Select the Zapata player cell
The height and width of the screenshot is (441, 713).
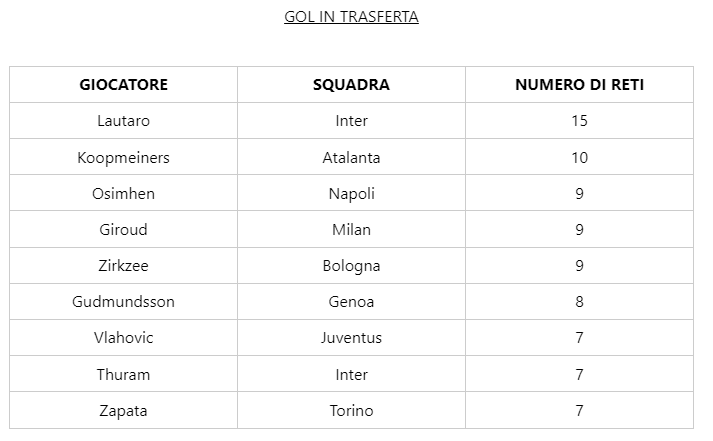click(x=124, y=410)
